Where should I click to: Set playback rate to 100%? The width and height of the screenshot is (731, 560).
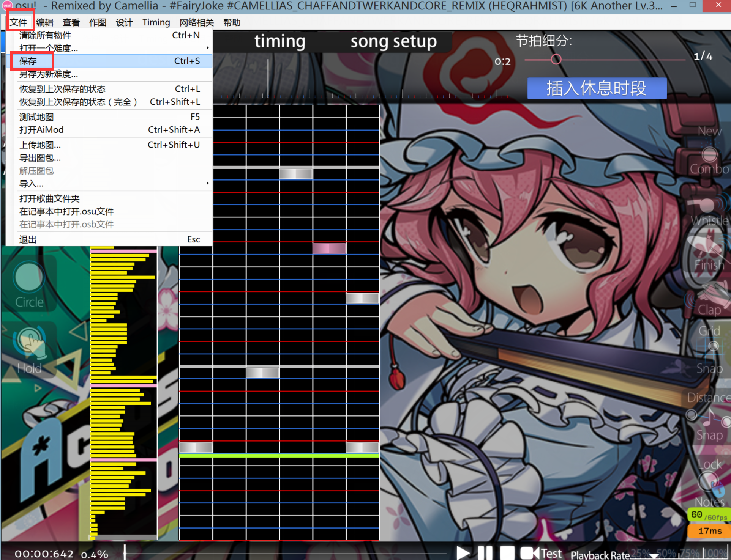pos(716,553)
